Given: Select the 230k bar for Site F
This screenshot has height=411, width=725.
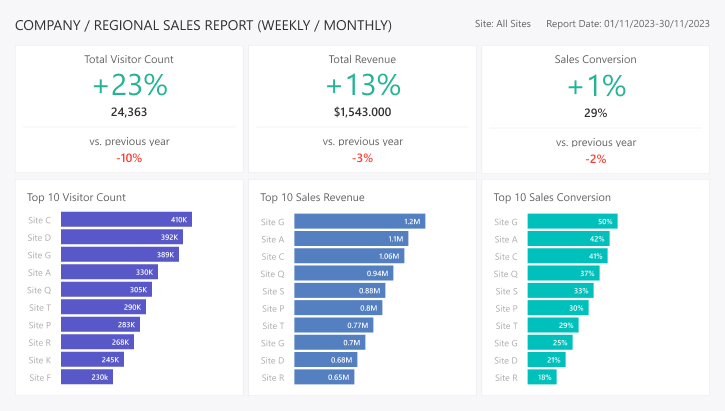Looking at the screenshot, I should pyautogui.click(x=87, y=377).
